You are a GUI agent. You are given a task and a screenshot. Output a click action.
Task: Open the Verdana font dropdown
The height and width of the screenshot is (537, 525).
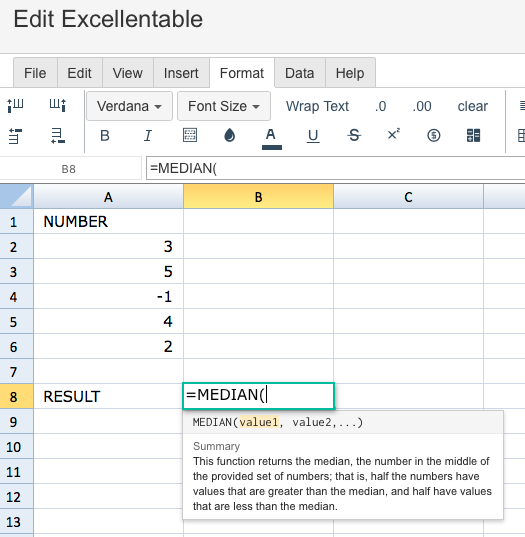[129, 106]
